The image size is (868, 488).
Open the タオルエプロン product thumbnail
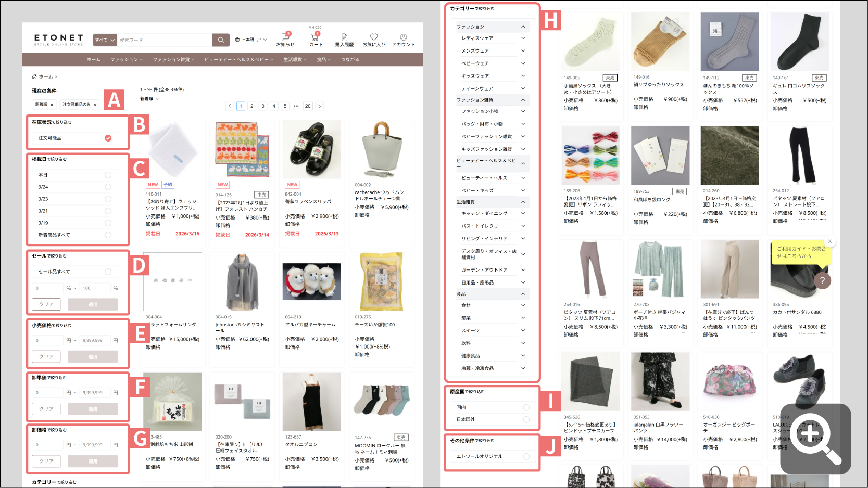point(312,401)
